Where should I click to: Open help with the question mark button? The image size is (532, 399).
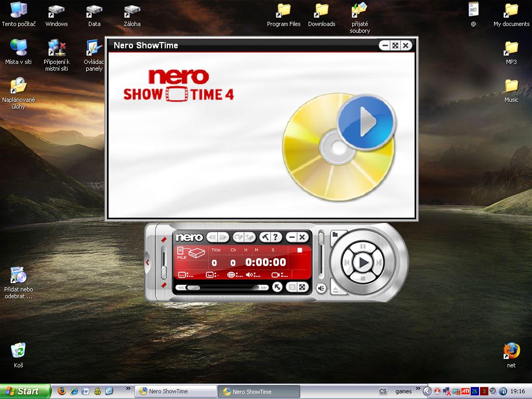click(276, 237)
